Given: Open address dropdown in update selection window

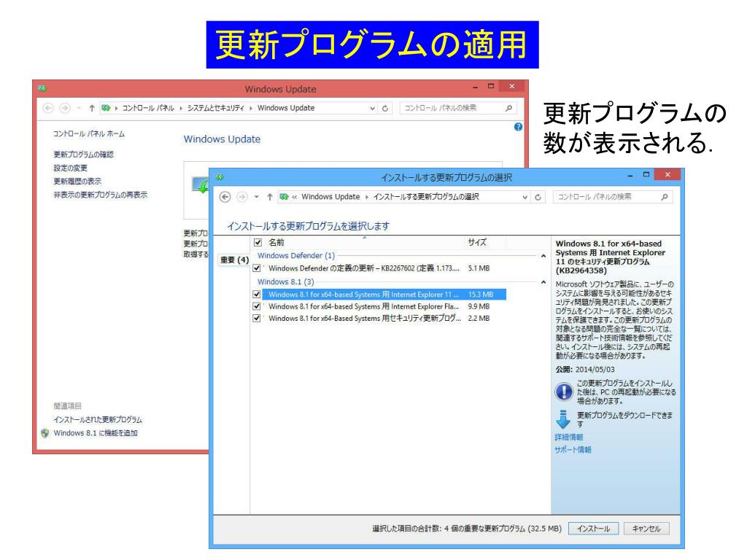Looking at the screenshot, I should coord(525,197).
